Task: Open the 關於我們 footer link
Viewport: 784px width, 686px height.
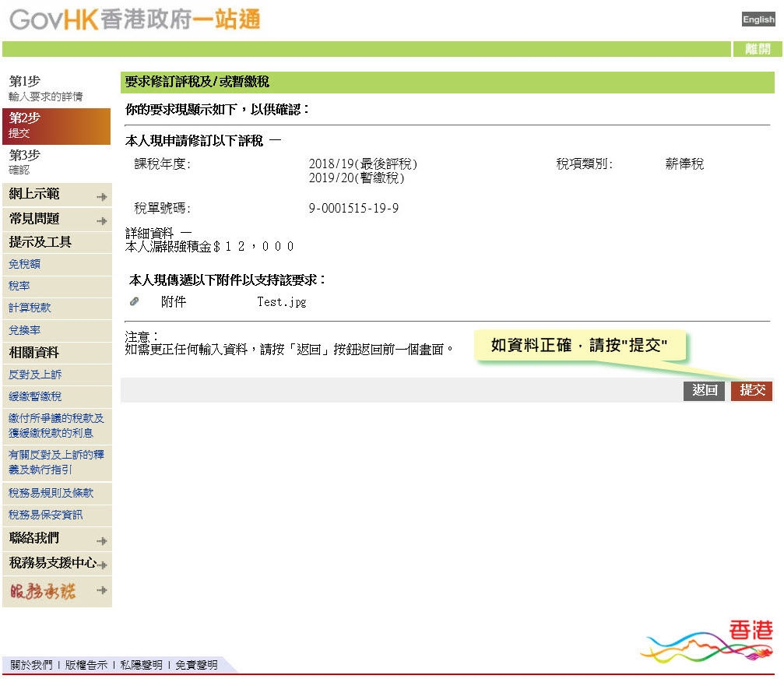Action: (31, 665)
